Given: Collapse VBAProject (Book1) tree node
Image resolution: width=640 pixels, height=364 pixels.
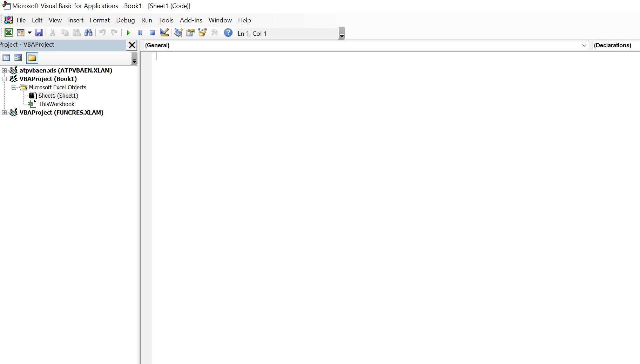Looking at the screenshot, I should click(4, 79).
